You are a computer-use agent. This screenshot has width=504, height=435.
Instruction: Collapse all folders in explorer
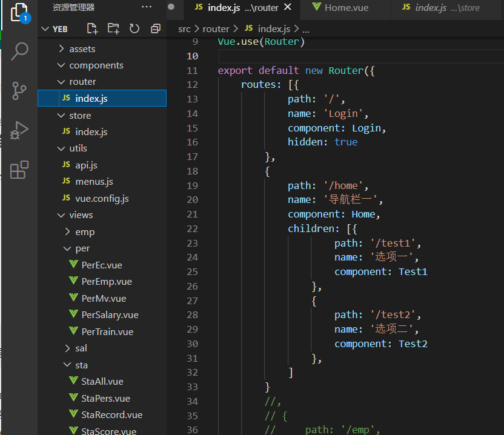(x=156, y=29)
